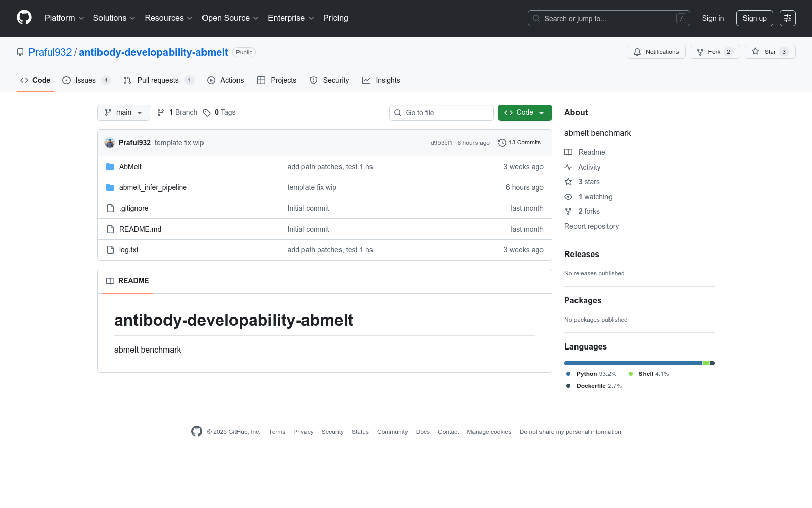Open the antibody-developability-abmelt repository link
Viewport: 812px width, 508px height.
pos(153,52)
